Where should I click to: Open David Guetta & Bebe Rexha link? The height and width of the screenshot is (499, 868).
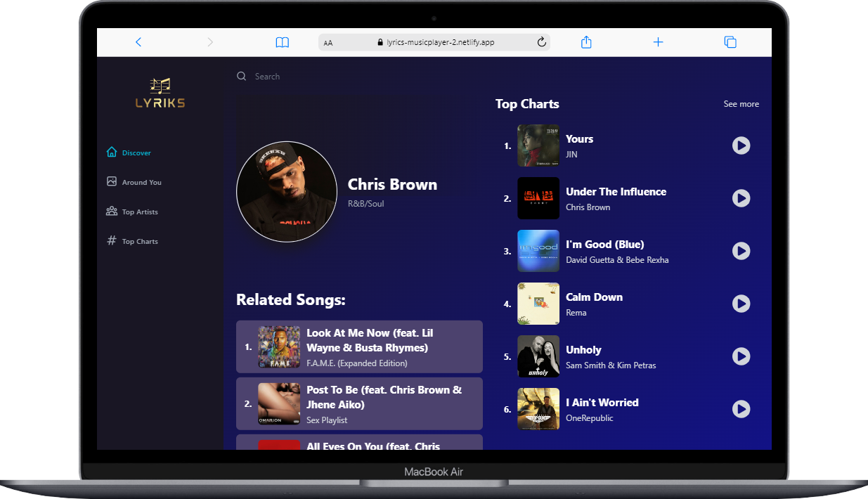pos(617,260)
